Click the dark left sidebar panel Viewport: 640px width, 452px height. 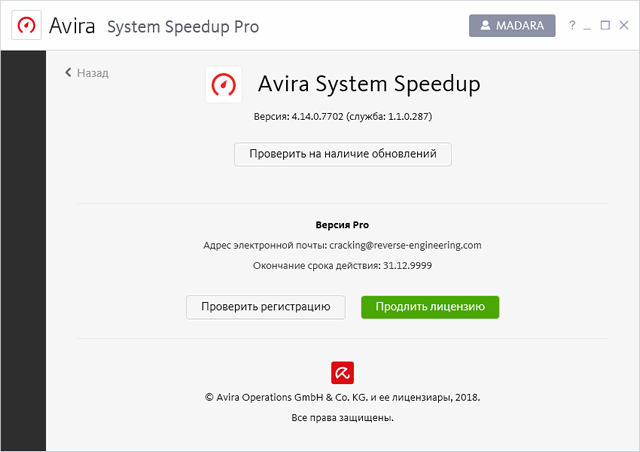[23, 250]
